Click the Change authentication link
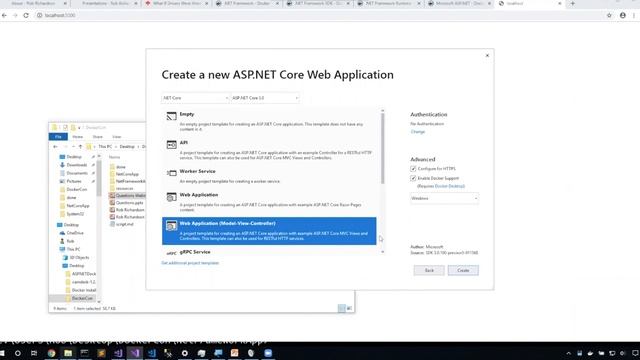Image resolution: width=640 pixels, height=360 pixels. (418, 132)
